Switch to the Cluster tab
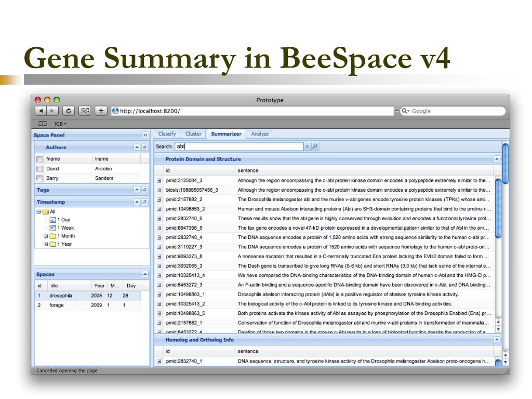 point(193,134)
